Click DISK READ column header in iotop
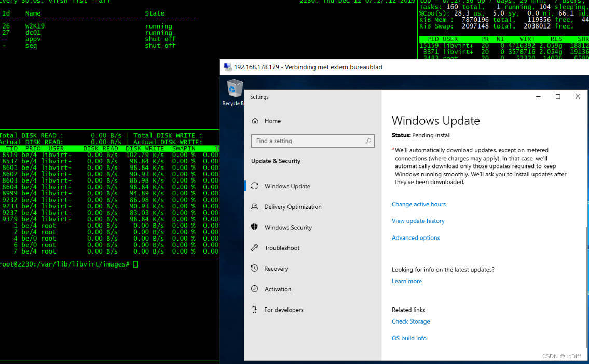This screenshot has width=589, height=364. pyautogui.click(x=101, y=149)
